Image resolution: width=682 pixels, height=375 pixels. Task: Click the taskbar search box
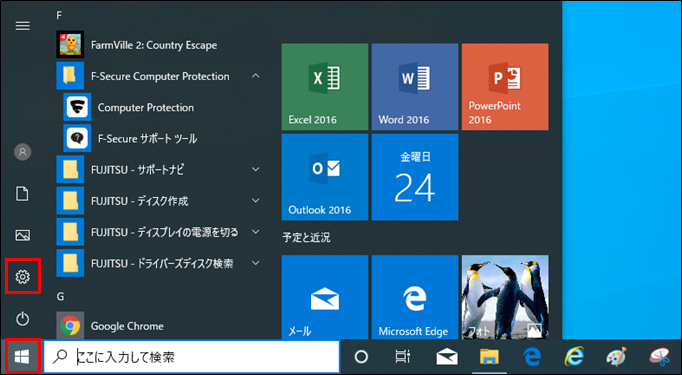(191, 357)
